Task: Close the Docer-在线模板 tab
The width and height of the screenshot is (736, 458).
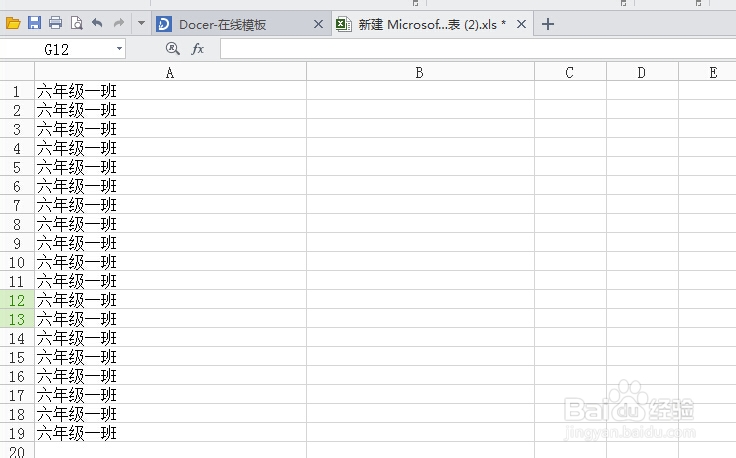Action: 318,24
